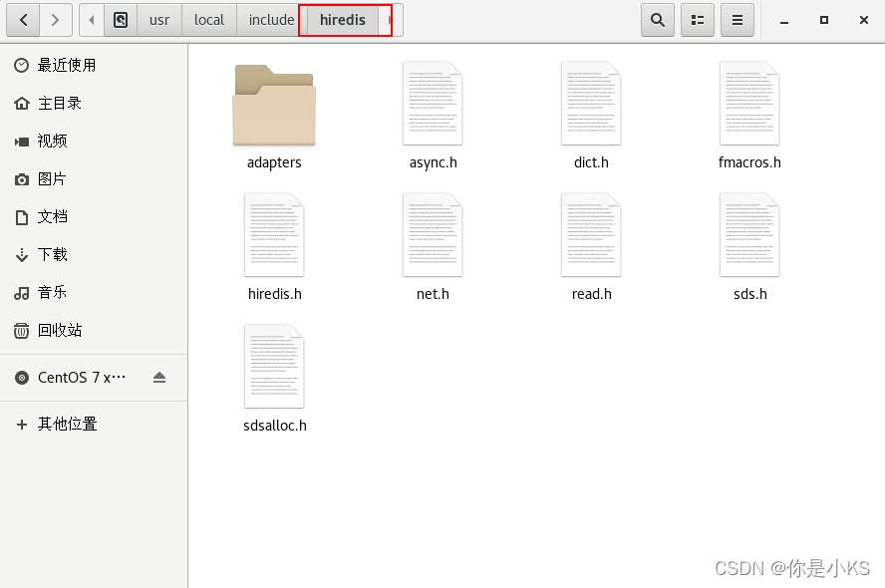This screenshot has width=885, height=588.
Task: Open 图片 in sidebar
Action: [x=94, y=179]
